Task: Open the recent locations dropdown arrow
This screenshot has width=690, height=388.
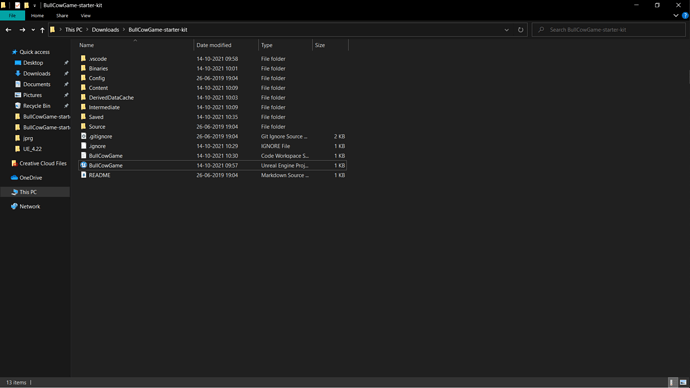Action: click(x=33, y=30)
